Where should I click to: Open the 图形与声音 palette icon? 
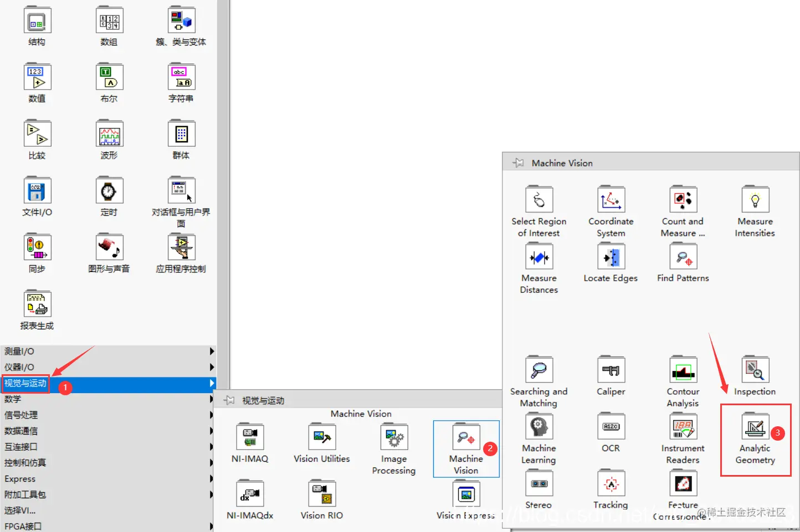109,247
